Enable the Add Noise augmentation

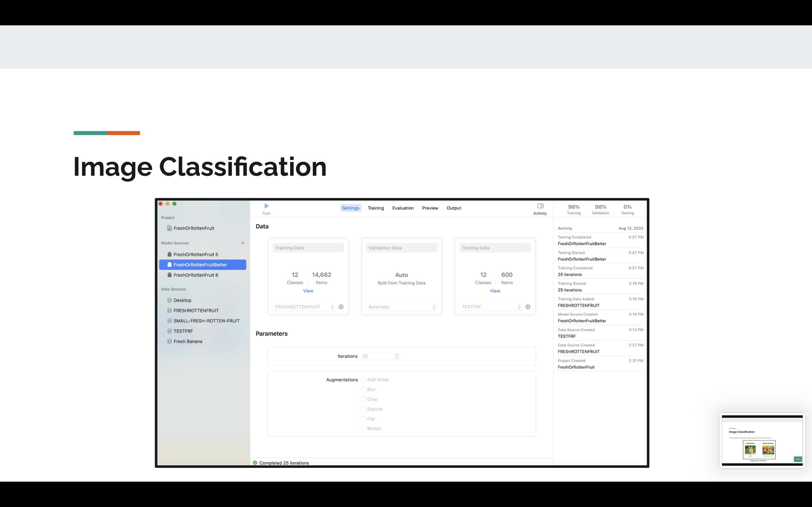click(363, 380)
